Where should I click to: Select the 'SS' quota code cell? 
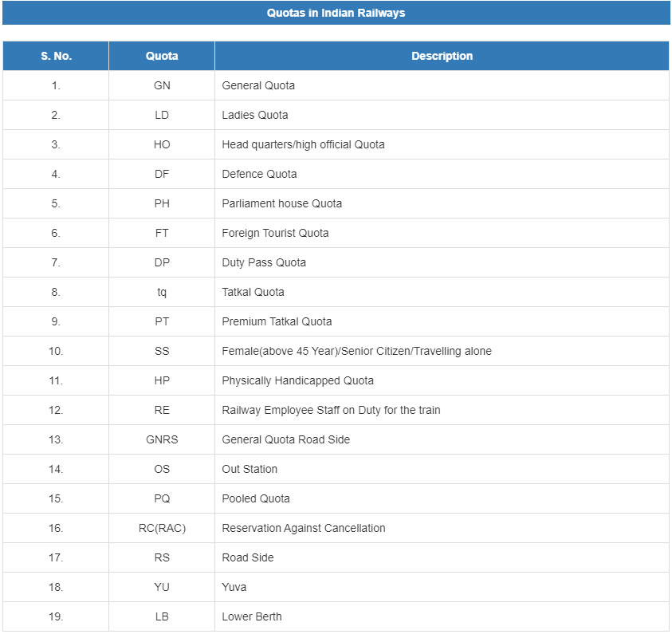[162, 351]
